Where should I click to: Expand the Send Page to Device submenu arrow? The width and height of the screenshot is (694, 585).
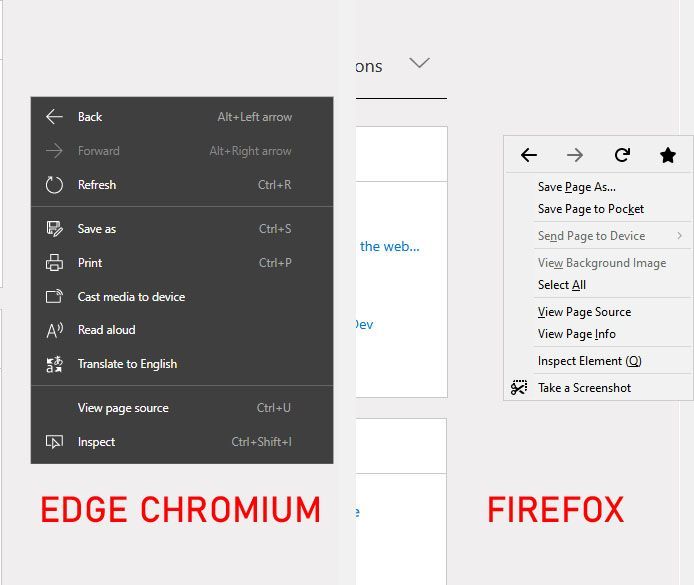pyautogui.click(x=679, y=236)
